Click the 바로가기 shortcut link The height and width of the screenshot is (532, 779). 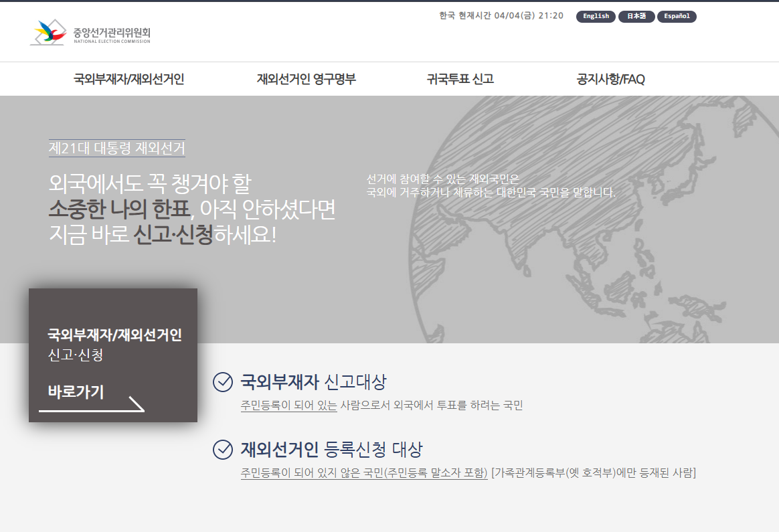(76, 392)
